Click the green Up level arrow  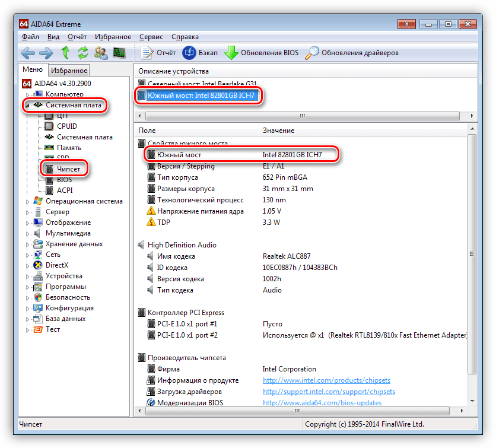coord(66,53)
